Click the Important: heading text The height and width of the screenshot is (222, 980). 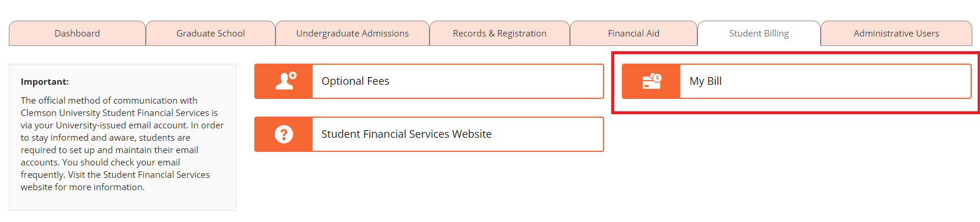pyautogui.click(x=45, y=82)
